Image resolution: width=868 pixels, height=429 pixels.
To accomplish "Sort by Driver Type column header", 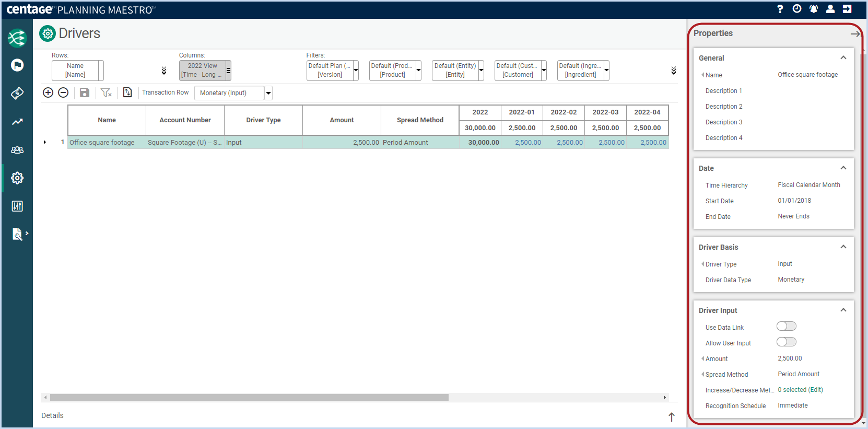I will point(264,120).
